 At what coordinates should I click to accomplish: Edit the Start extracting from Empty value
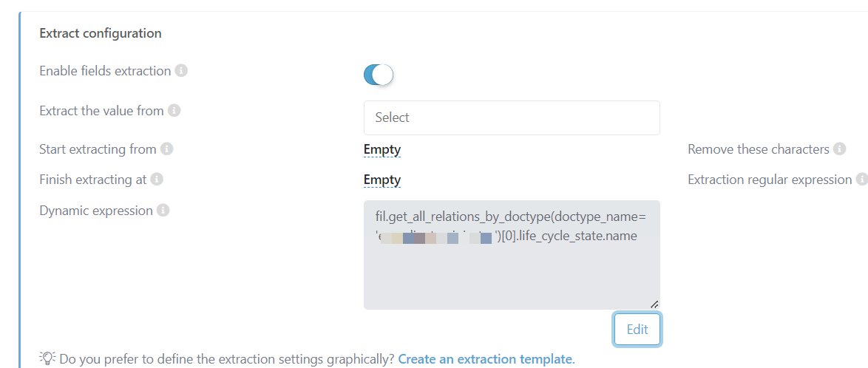point(382,149)
